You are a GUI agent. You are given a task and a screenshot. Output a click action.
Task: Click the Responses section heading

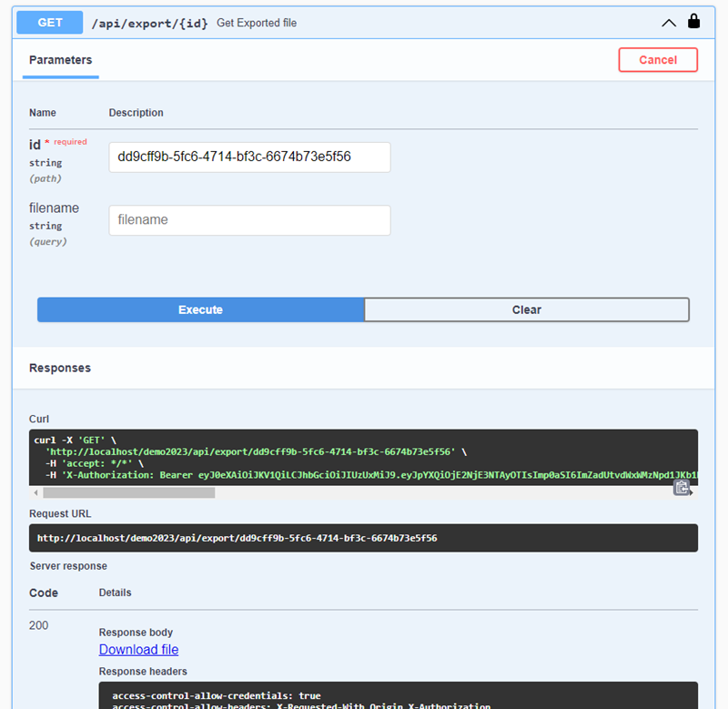[x=60, y=369]
